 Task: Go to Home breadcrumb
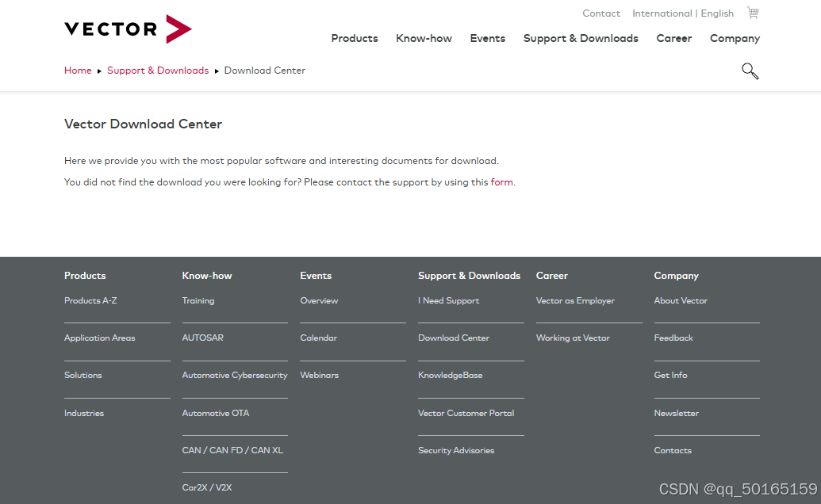(78, 70)
